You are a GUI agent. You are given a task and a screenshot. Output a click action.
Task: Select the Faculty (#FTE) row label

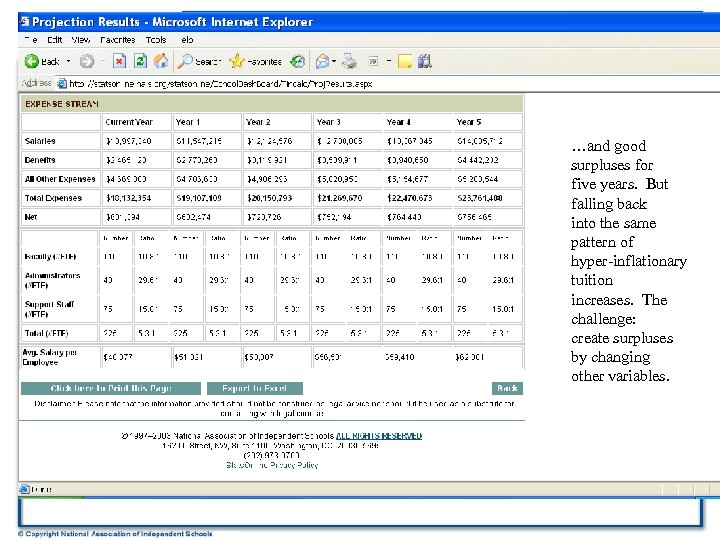51,257
